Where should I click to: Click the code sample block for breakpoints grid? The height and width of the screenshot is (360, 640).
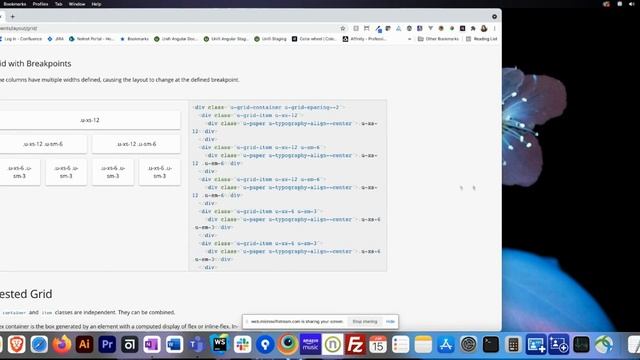(x=288, y=186)
